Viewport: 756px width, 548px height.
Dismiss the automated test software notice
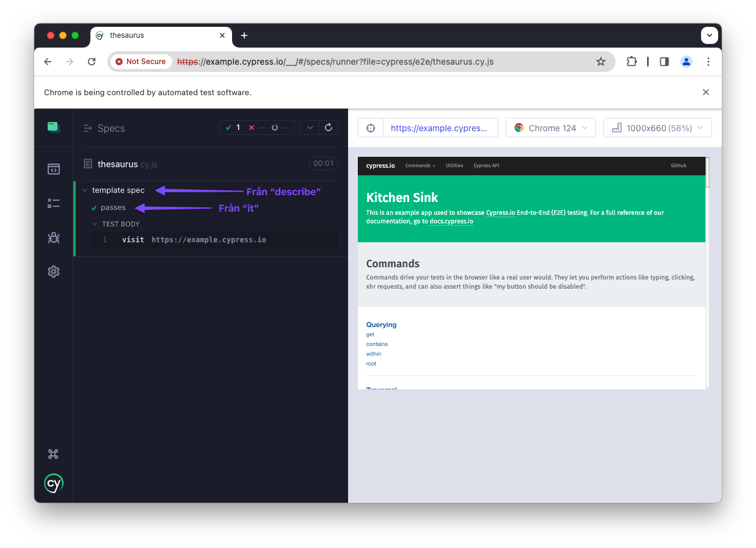coord(706,92)
